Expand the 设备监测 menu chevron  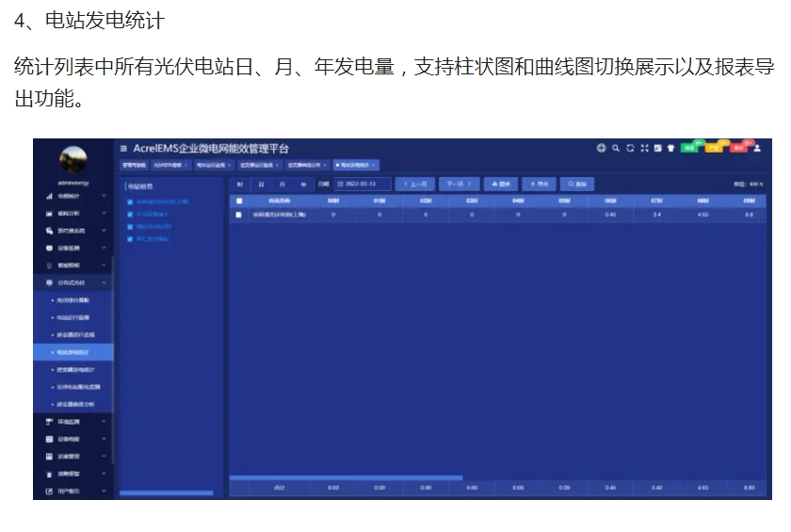click(104, 248)
